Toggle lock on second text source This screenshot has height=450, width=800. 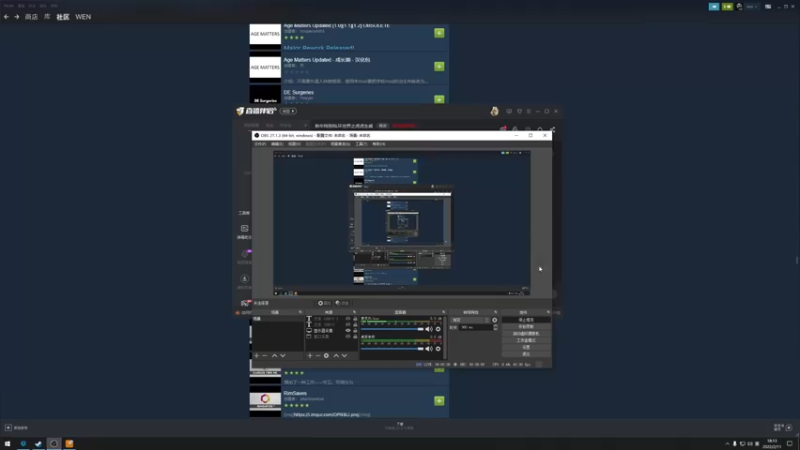tap(355, 324)
